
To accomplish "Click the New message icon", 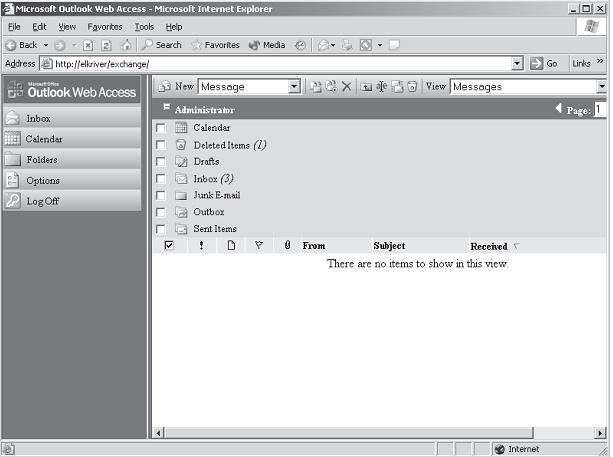I will tap(165, 86).
